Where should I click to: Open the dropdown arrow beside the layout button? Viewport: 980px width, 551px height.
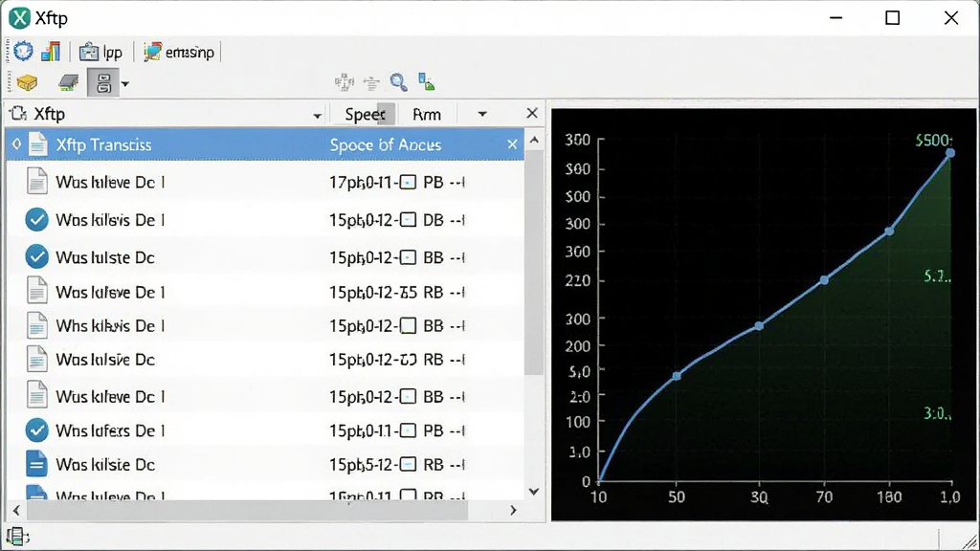[125, 84]
